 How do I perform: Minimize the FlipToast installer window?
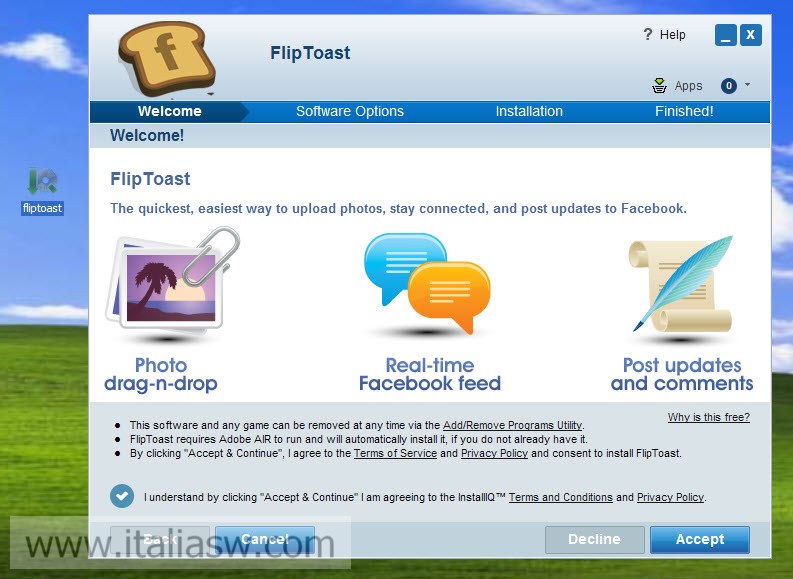(726, 35)
